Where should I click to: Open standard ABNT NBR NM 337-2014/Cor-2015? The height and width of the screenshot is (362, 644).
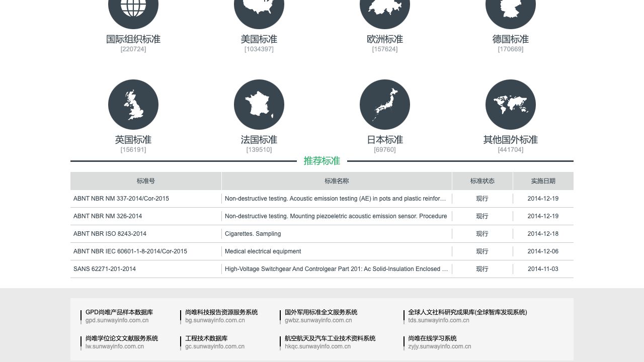coord(121,199)
